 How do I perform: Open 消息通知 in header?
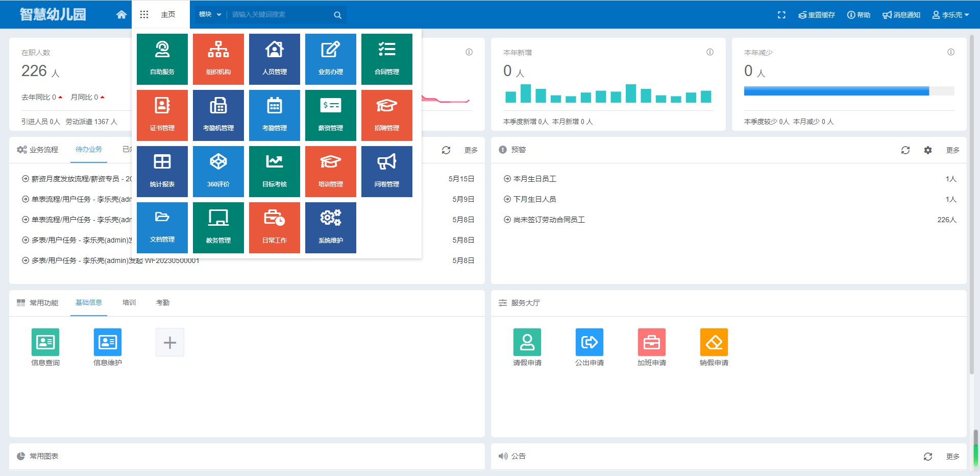[901, 15]
